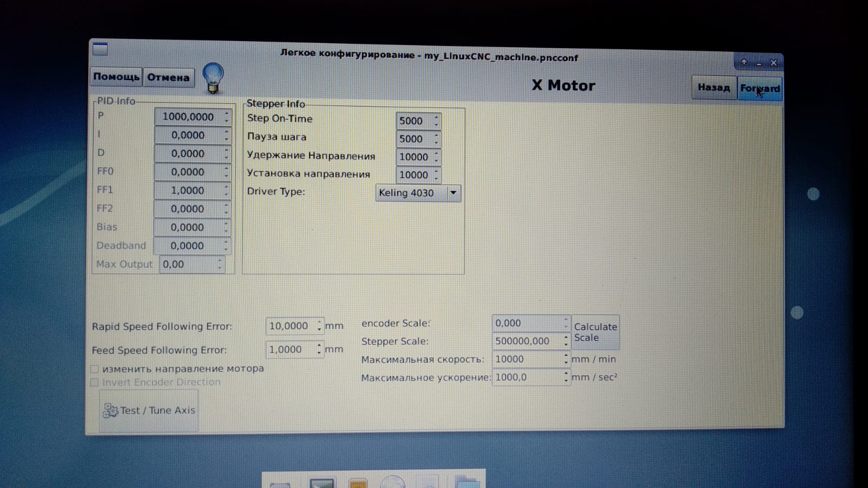This screenshot has height=488, width=868.
Task: Click the window shade-up arrow button
Action: point(744,62)
